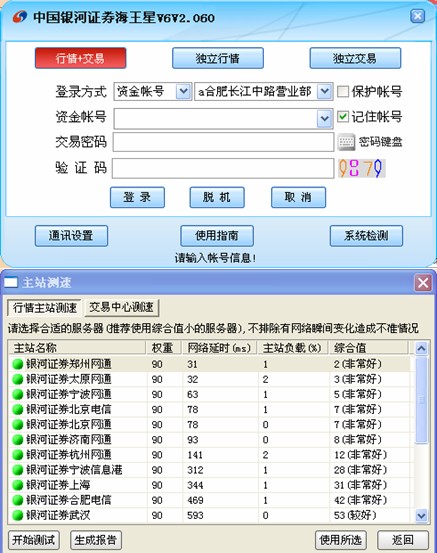437x553 pixels.
Task: Click green status dot for 银河证券郑州网通
Action: (18, 364)
